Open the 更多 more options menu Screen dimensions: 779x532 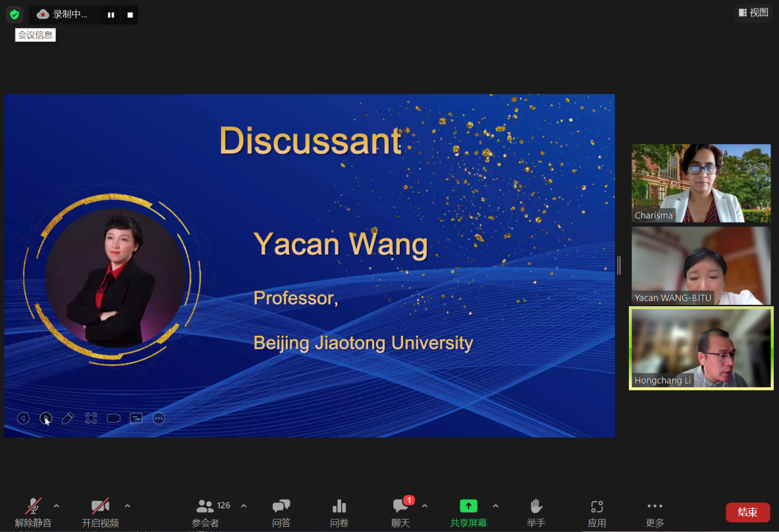[x=655, y=513]
